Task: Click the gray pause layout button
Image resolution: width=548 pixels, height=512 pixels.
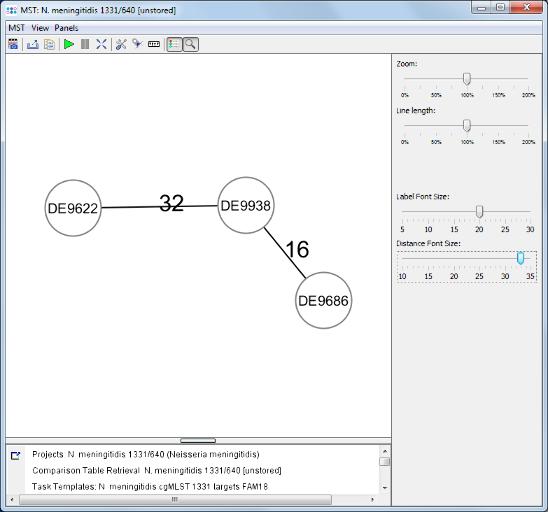Action: point(85,44)
